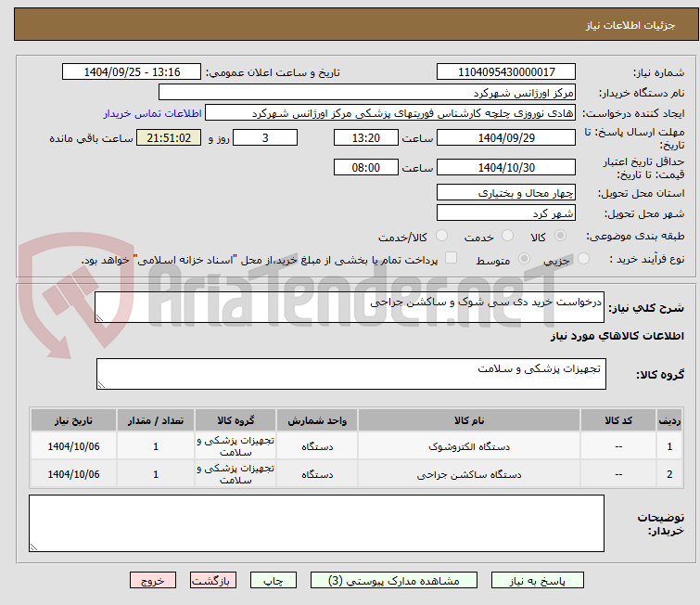This screenshot has height=605, width=700.
Task: Click the announcement date field 1404/09/25 - 13:16
Action: 132,72
